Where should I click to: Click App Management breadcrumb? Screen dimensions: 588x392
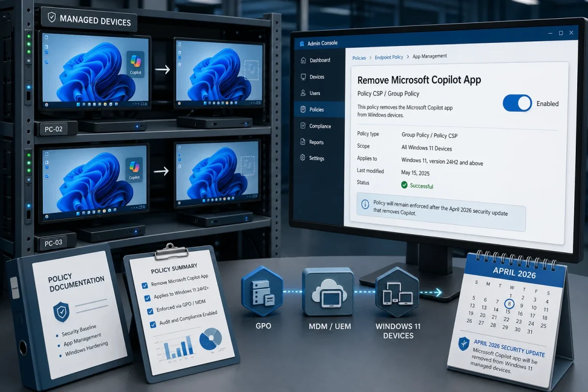click(x=430, y=56)
